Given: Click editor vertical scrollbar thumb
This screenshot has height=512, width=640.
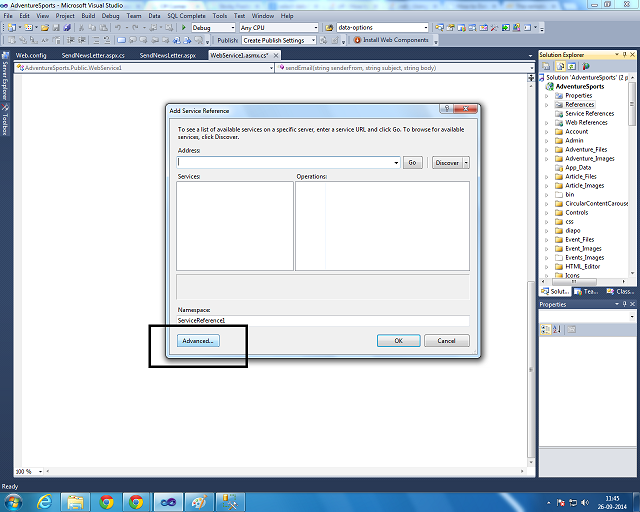Looking at the screenshot, I should pyautogui.click(x=530, y=370).
